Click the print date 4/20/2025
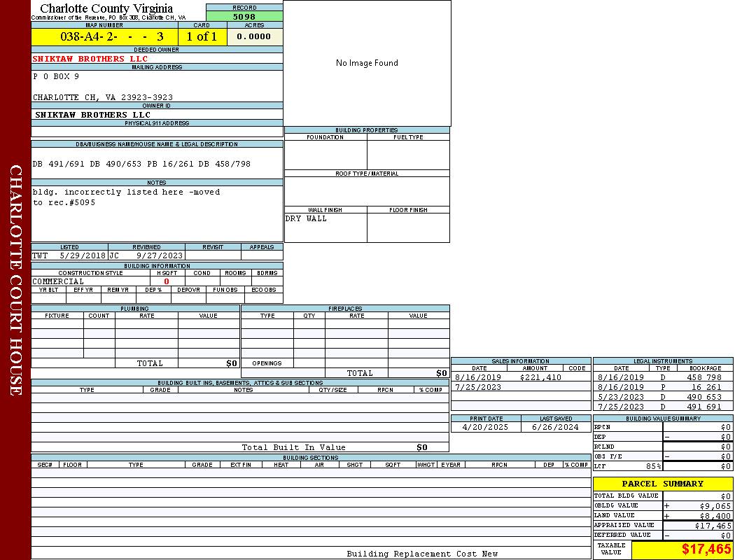Image resolution: width=735 pixels, height=560 pixels. [x=486, y=427]
